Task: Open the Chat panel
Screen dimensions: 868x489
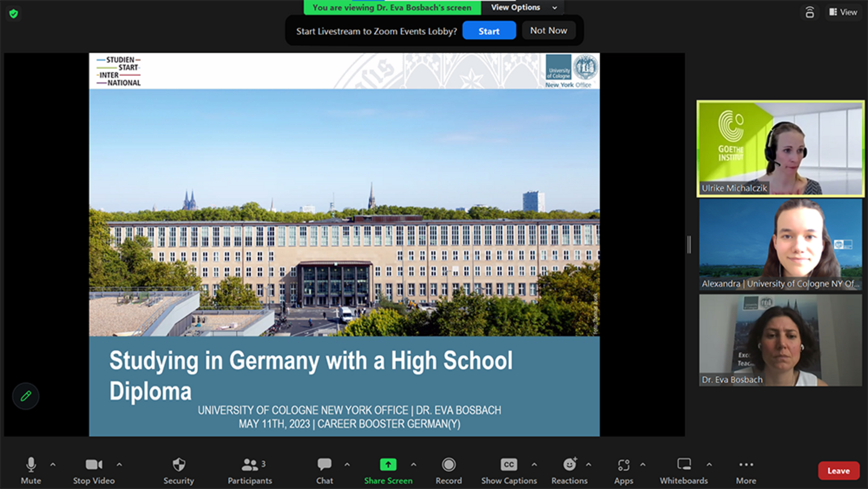Action: point(324,470)
